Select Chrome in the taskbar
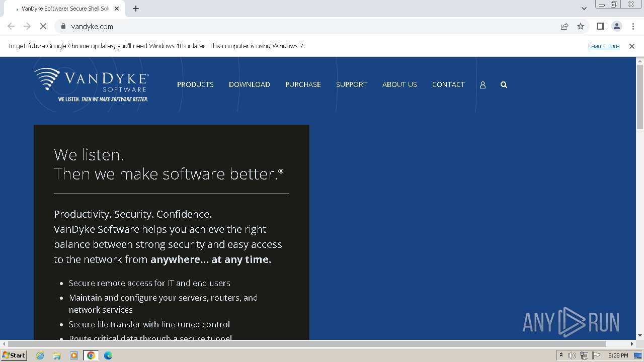Image resolution: width=644 pixels, height=362 pixels. (91, 355)
